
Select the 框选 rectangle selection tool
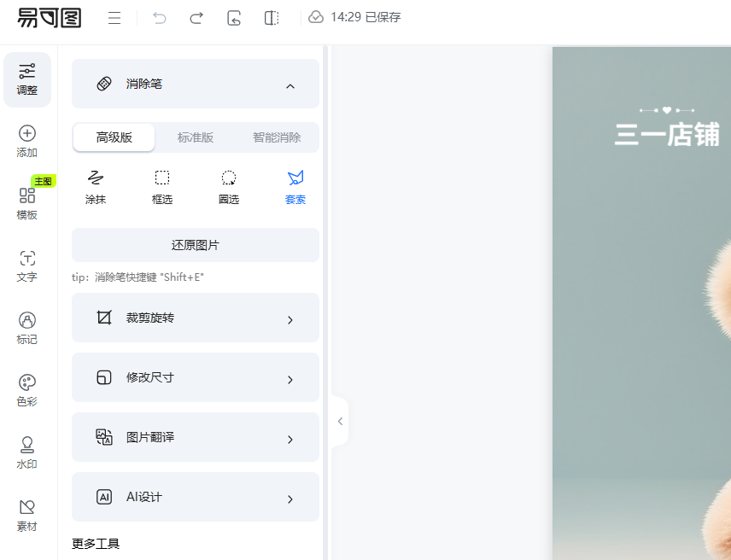click(162, 187)
